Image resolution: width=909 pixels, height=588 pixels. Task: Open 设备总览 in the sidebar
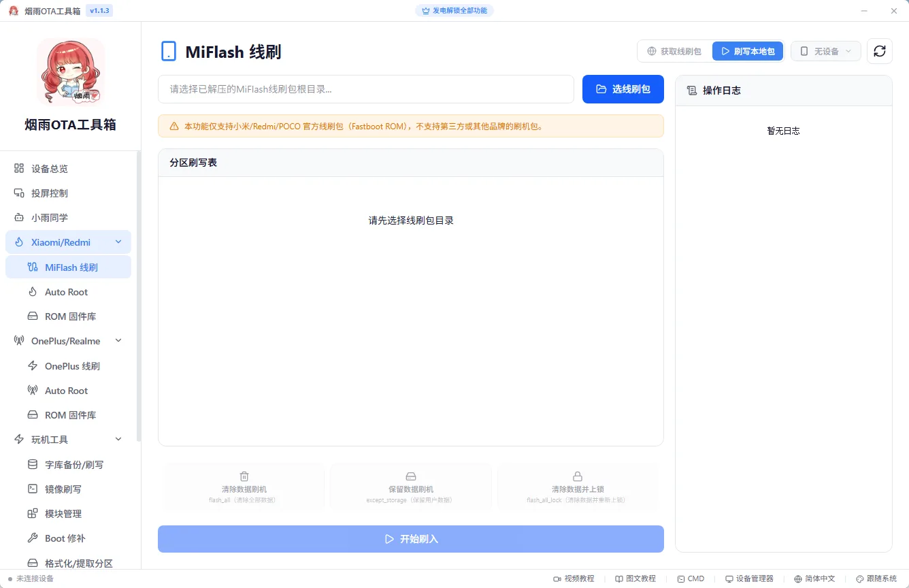coord(68,169)
